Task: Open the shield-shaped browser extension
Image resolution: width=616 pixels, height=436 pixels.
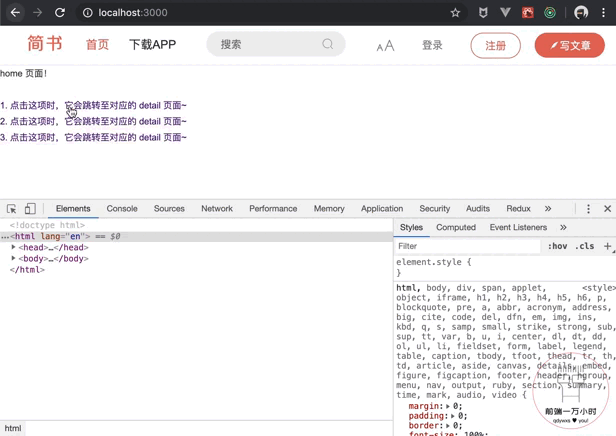Action: point(483,13)
